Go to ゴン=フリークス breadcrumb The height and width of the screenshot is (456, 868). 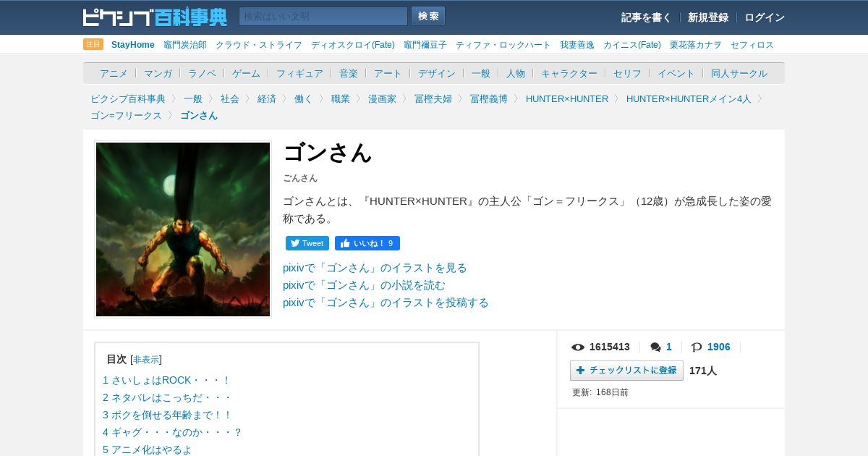tap(126, 116)
